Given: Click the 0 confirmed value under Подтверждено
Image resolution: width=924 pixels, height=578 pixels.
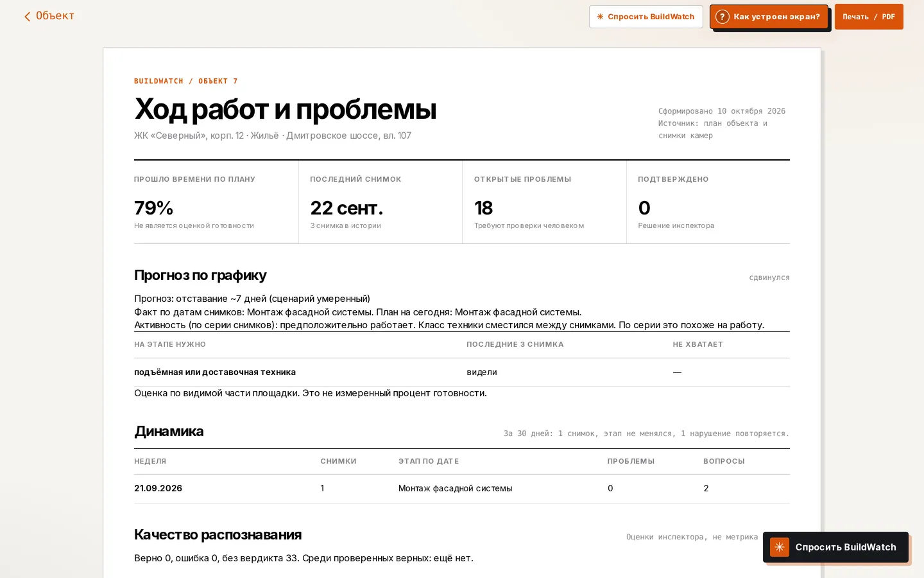Looking at the screenshot, I should click(644, 208).
